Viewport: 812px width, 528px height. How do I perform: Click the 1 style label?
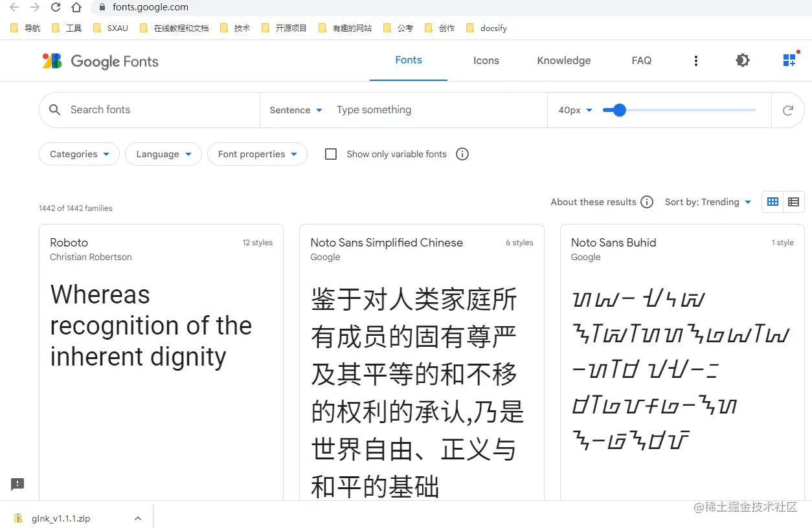tap(783, 243)
